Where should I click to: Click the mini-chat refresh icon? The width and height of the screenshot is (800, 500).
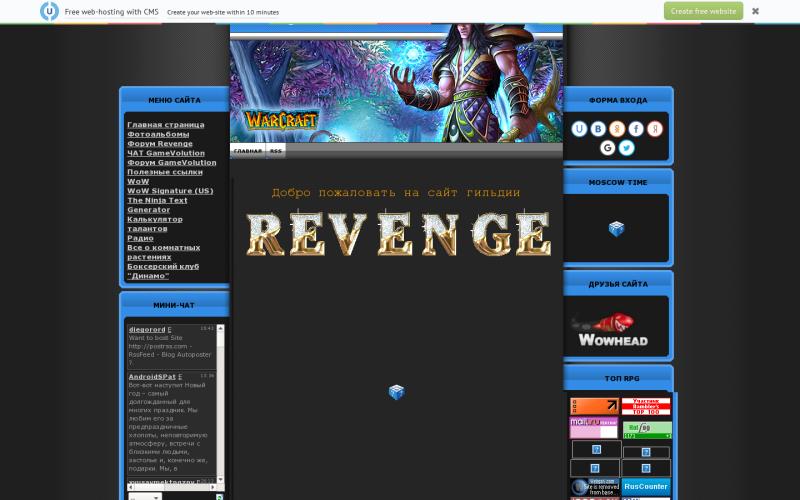(x=219, y=497)
